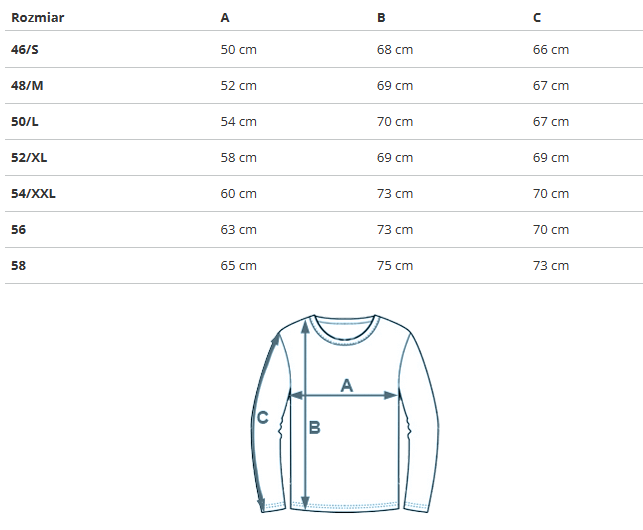Click column header C in the table
Viewport: 643px width, 530px height.
[537, 17]
